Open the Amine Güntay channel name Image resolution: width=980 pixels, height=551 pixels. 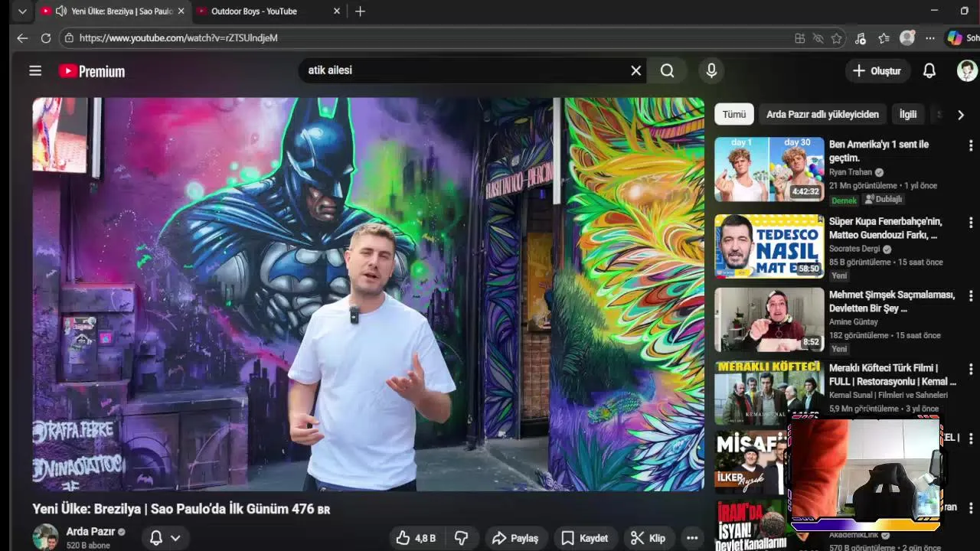854,321
